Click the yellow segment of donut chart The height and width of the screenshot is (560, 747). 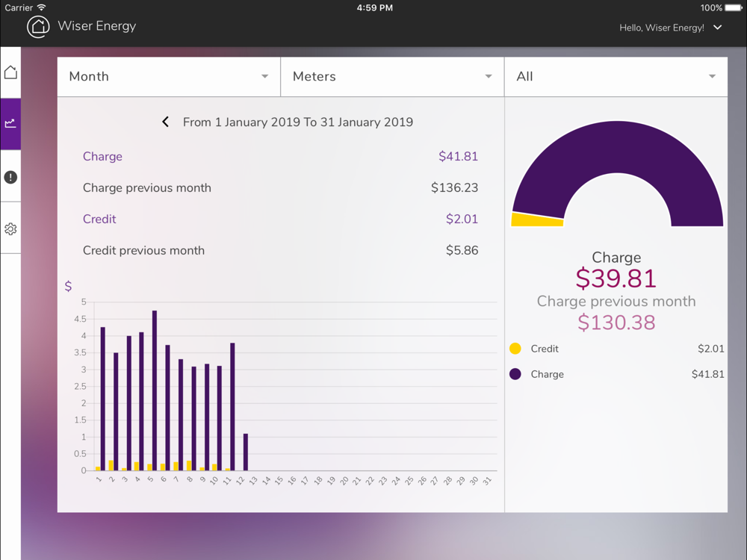coord(536,220)
